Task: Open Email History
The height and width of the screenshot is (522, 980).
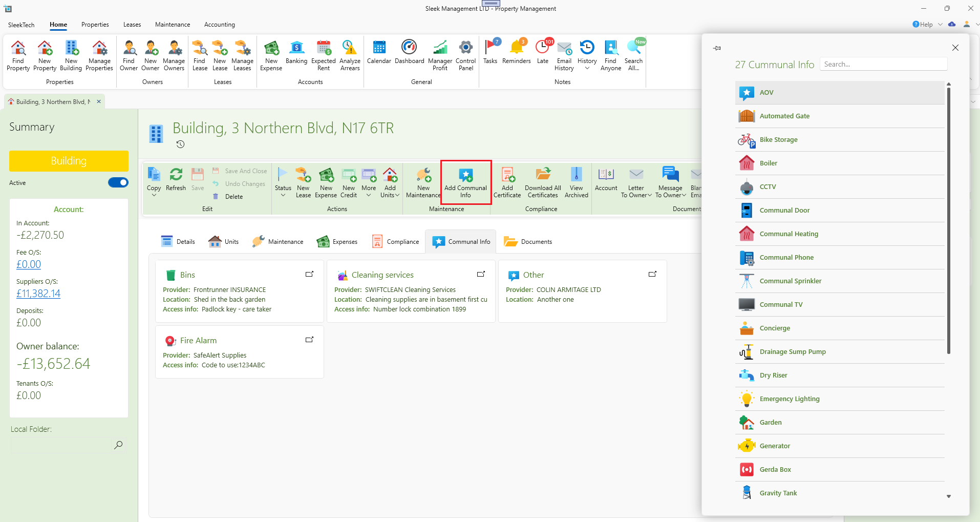Action: point(564,55)
